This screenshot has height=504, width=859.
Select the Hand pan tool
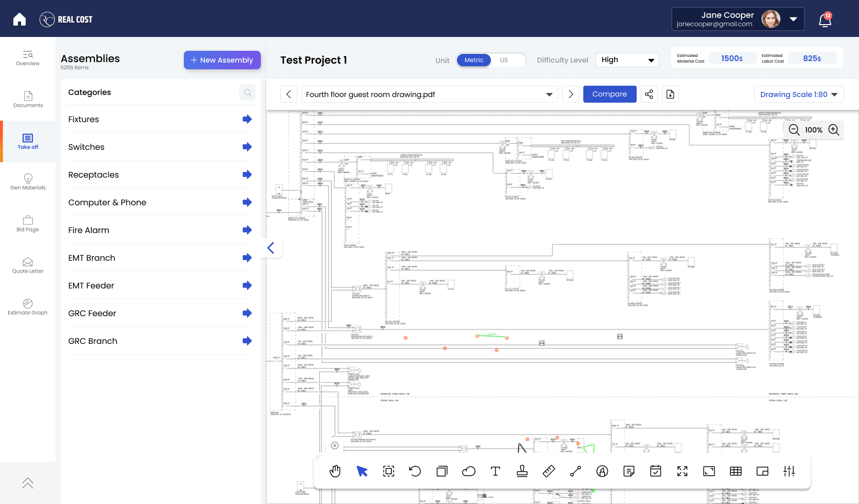335,471
